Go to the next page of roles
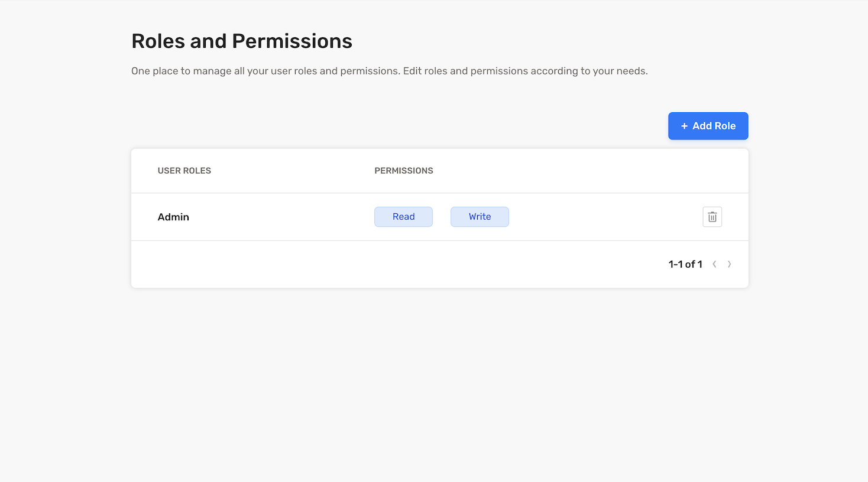The width and height of the screenshot is (868, 482). (x=729, y=264)
